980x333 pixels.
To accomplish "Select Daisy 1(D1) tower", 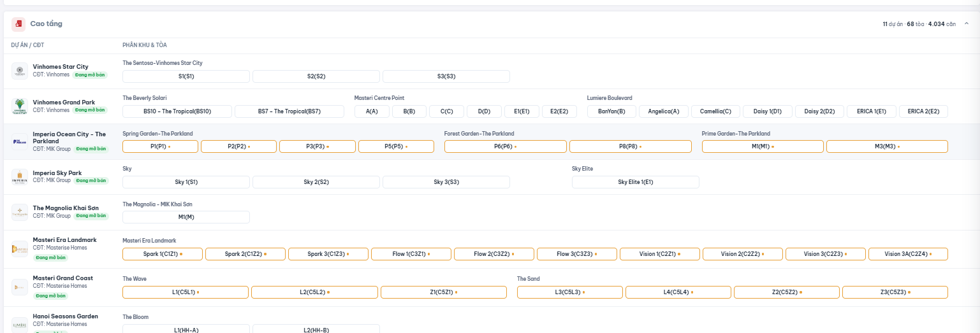I will click(x=768, y=111).
